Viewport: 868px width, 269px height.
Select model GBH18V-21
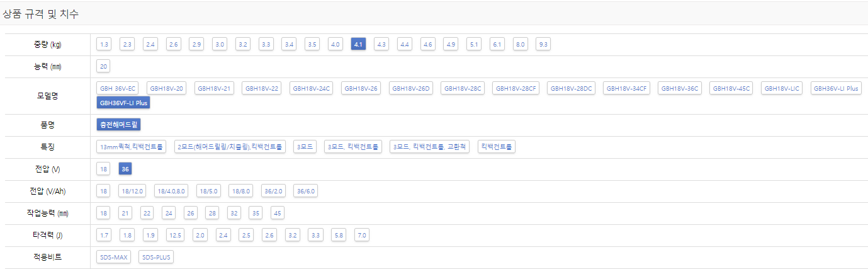[x=215, y=88]
